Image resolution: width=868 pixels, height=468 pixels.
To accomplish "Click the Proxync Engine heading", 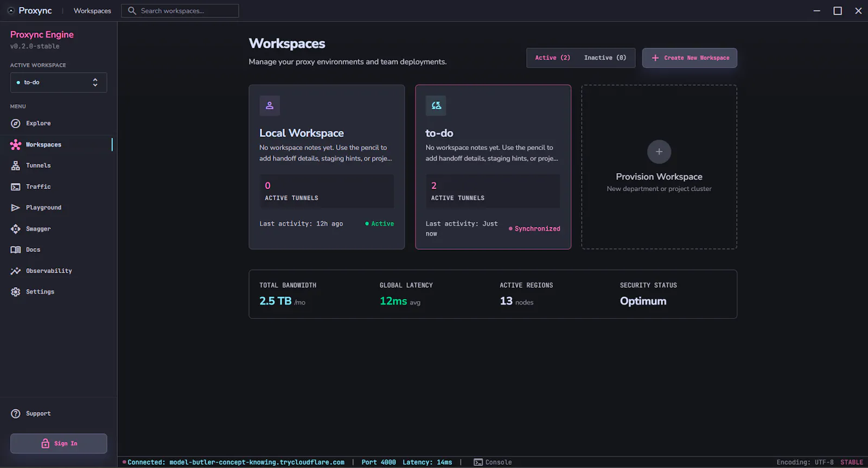I will pyautogui.click(x=42, y=34).
